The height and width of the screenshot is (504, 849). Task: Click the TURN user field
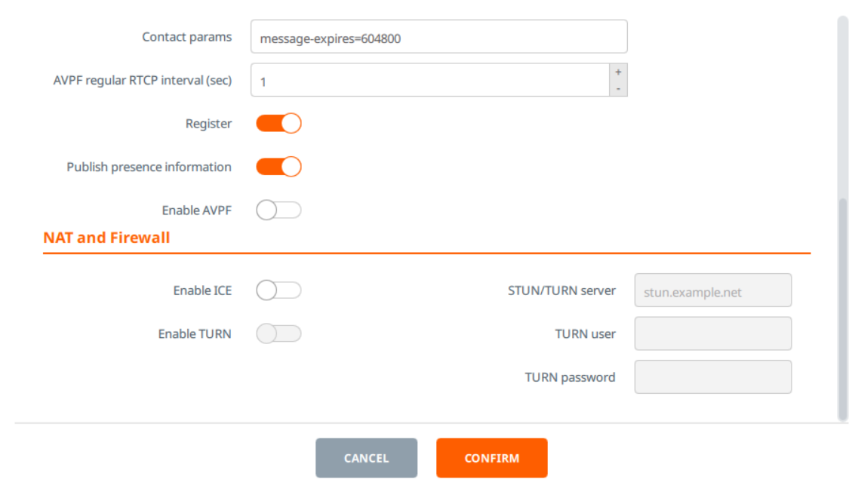pyautogui.click(x=712, y=333)
